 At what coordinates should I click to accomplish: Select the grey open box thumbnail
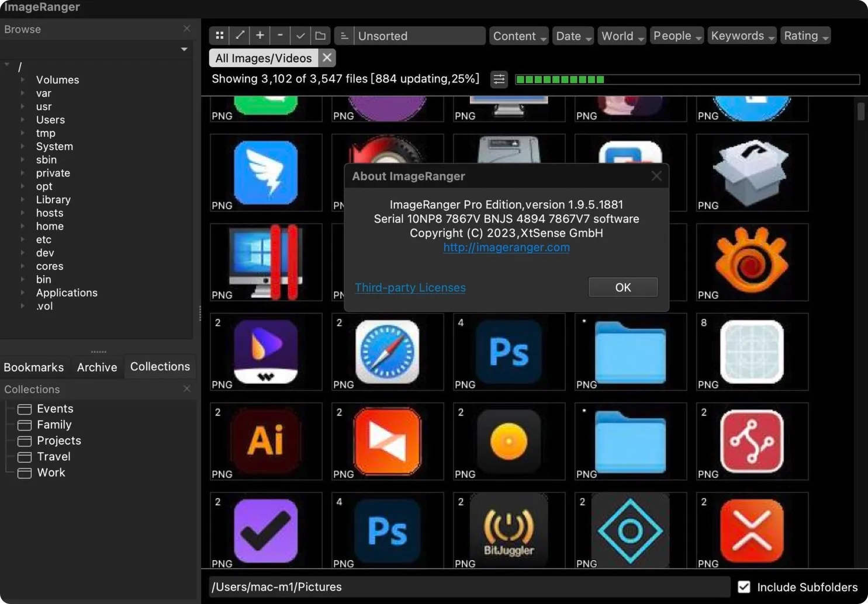point(752,173)
